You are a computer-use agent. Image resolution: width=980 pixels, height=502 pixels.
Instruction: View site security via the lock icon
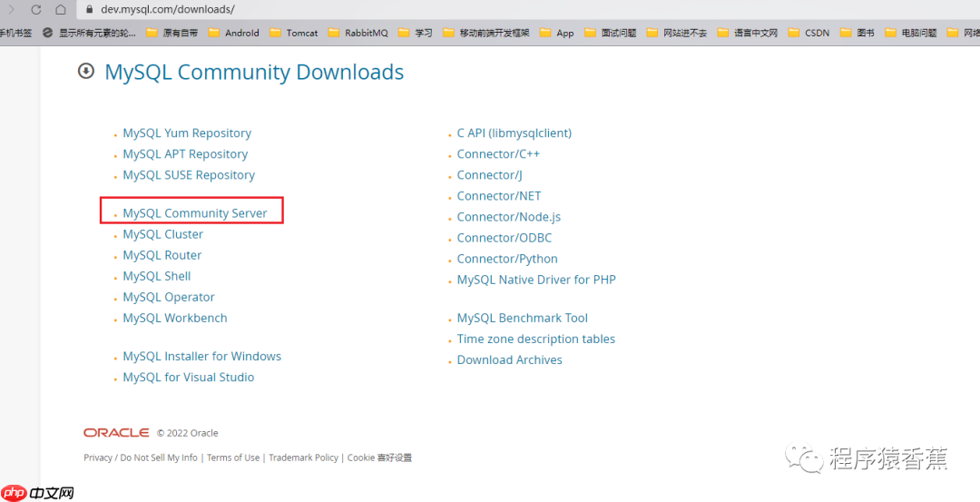coord(89,10)
